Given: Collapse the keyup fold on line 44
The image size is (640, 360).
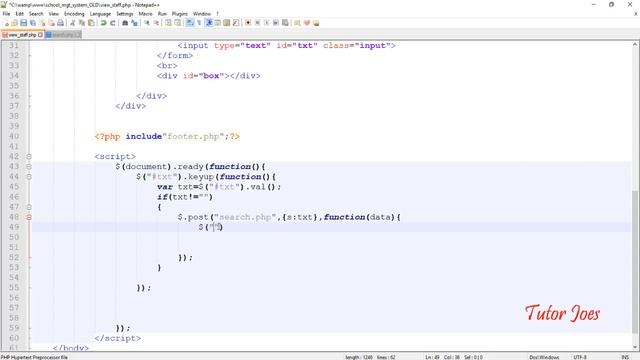Looking at the screenshot, I should tap(29, 177).
